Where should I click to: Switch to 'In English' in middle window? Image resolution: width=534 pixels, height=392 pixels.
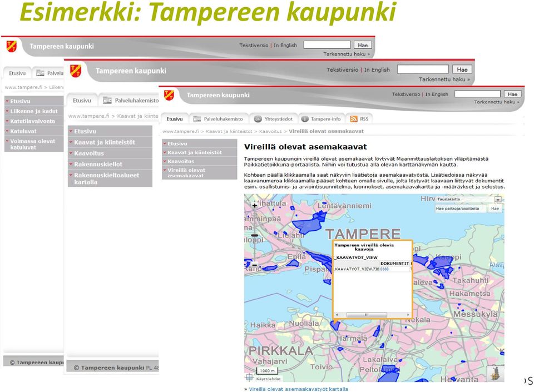[377, 70]
